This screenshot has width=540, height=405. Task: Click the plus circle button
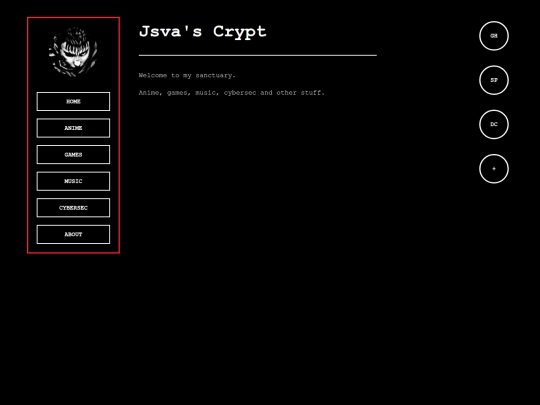pos(494,169)
